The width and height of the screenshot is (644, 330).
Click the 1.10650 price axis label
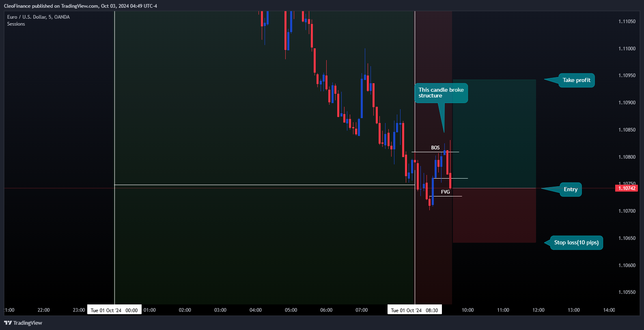pyautogui.click(x=627, y=238)
